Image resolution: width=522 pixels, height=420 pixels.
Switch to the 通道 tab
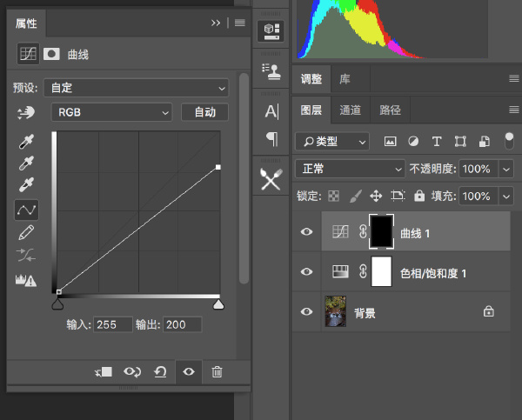(x=351, y=110)
